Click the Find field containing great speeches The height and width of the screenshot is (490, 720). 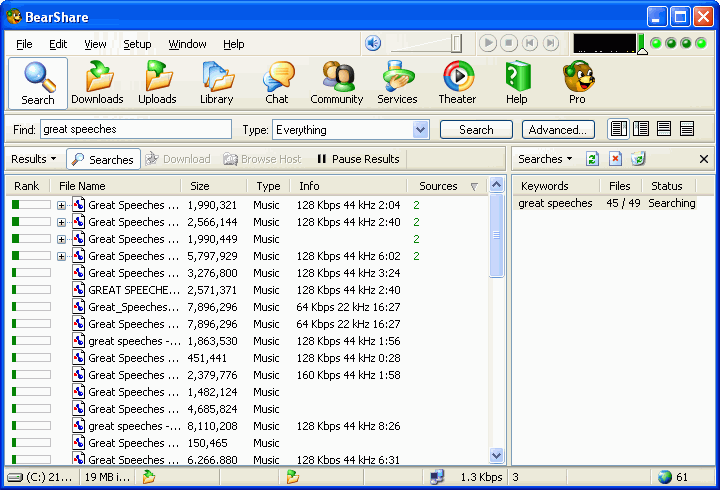pyautogui.click(x=136, y=129)
